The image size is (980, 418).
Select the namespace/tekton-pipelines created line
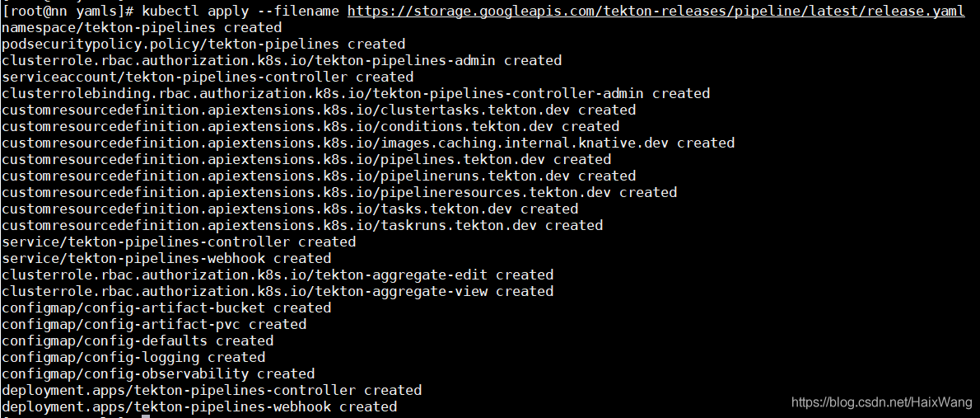click(x=142, y=27)
